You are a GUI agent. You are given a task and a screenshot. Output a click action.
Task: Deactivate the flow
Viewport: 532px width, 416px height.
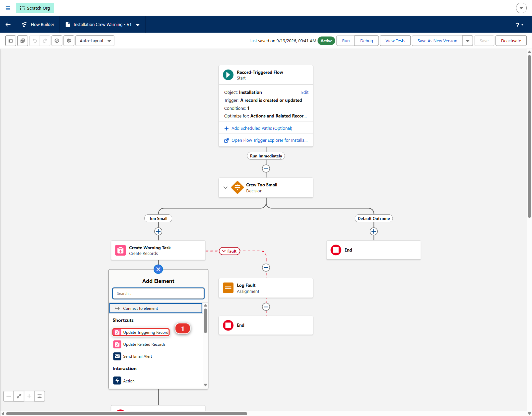[x=511, y=41]
